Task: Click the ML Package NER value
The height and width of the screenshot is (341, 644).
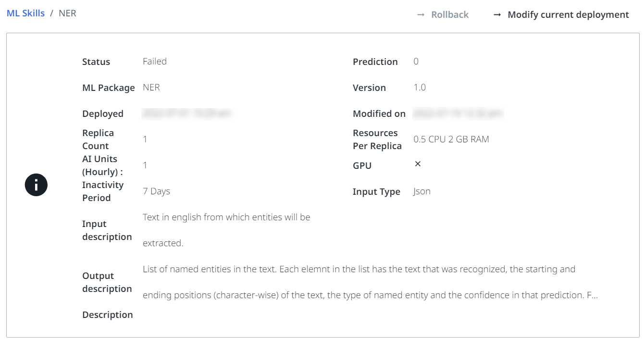Action: point(151,88)
